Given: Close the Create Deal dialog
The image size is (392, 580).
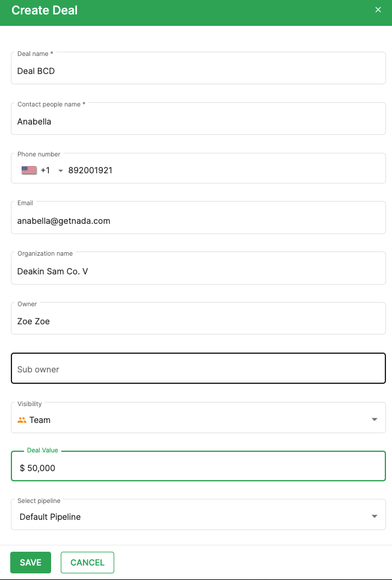Looking at the screenshot, I should pyautogui.click(x=378, y=10).
